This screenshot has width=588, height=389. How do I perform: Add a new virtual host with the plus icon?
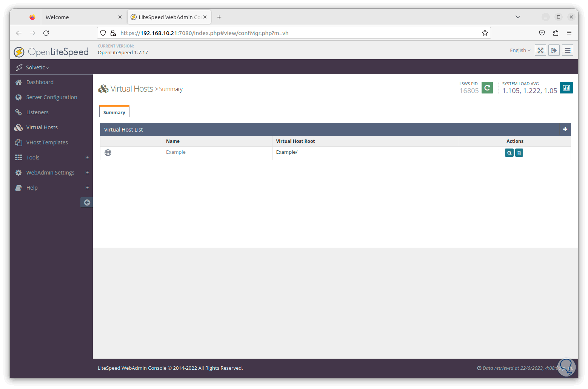point(565,129)
